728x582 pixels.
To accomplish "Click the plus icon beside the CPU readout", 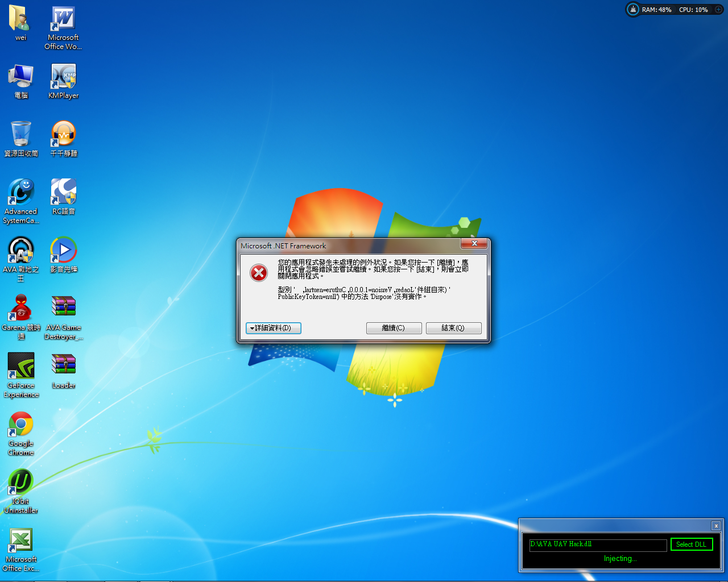I will pyautogui.click(x=718, y=10).
